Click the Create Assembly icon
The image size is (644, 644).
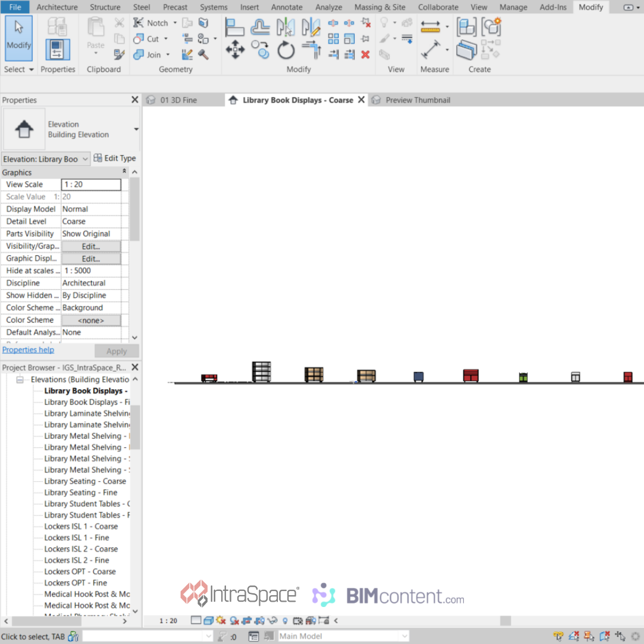tap(466, 27)
